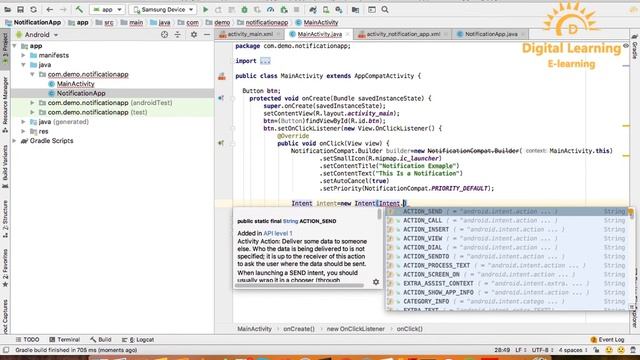This screenshot has width=640, height=360.
Task: Select MainActivity in project tree
Action: (x=76, y=84)
